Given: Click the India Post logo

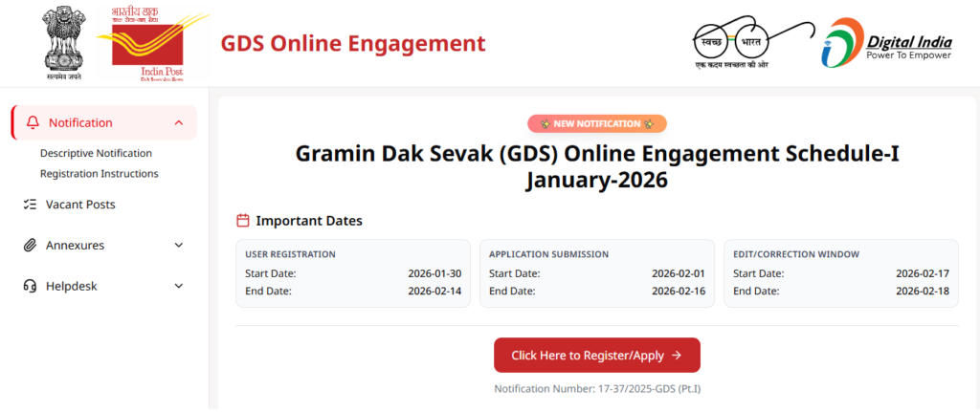Looking at the screenshot, I should tap(153, 43).
